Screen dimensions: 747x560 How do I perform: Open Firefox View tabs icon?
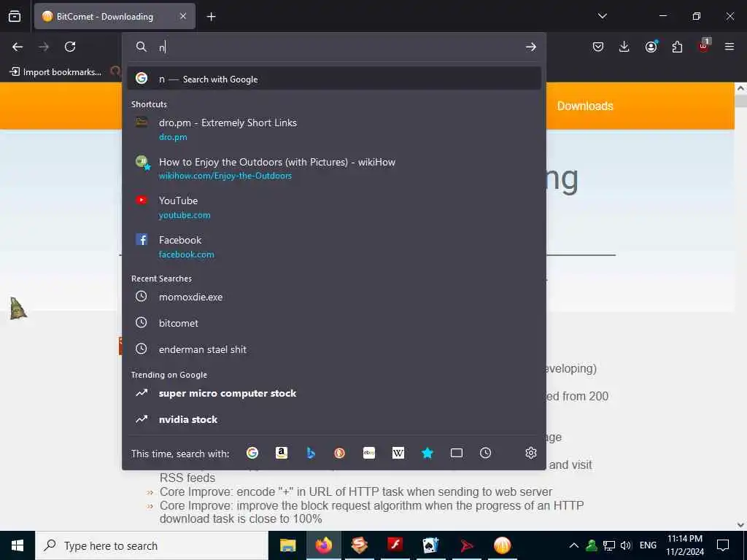(15, 16)
